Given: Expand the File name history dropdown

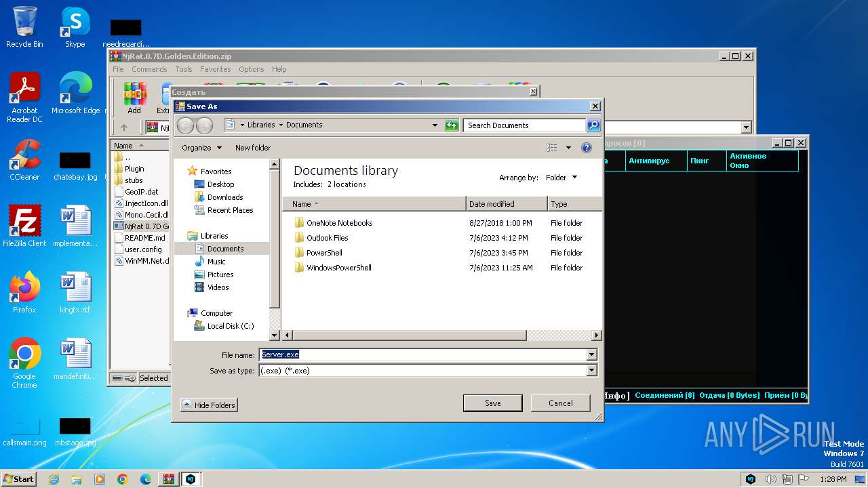Looking at the screenshot, I should click(x=591, y=354).
